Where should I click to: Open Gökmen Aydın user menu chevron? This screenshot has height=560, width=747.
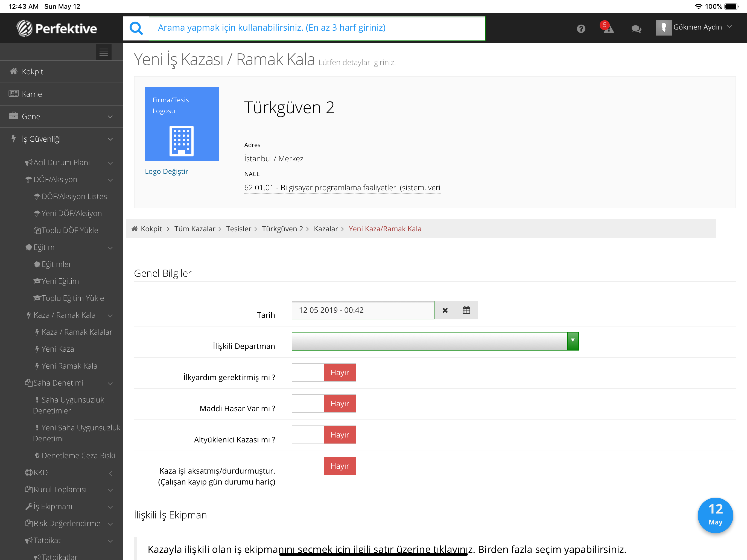[730, 27]
